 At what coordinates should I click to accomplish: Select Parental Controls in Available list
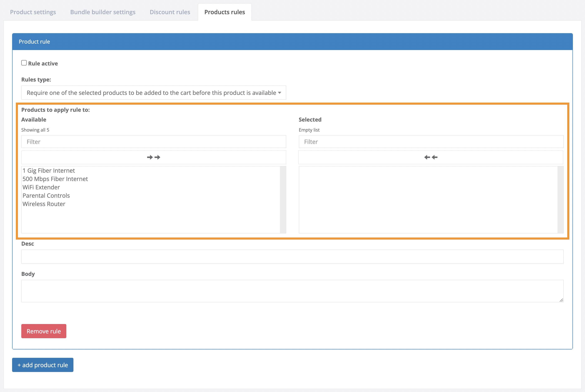pyautogui.click(x=46, y=196)
